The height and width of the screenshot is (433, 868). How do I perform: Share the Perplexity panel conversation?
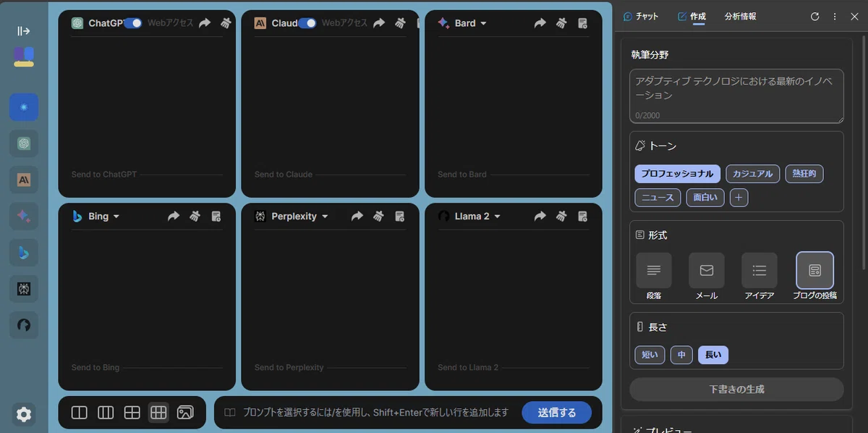pyautogui.click(x=357, y=216)
